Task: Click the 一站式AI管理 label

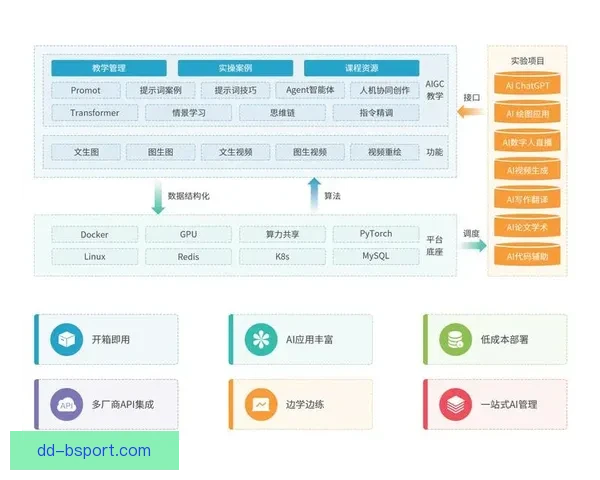Action: coord(509,405)
